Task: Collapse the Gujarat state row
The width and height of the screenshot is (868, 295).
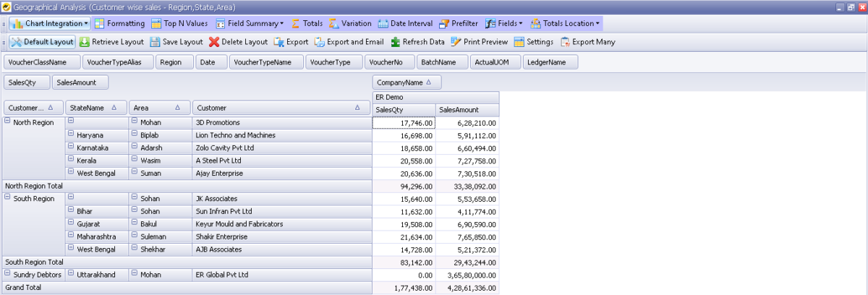Action: 71,223
